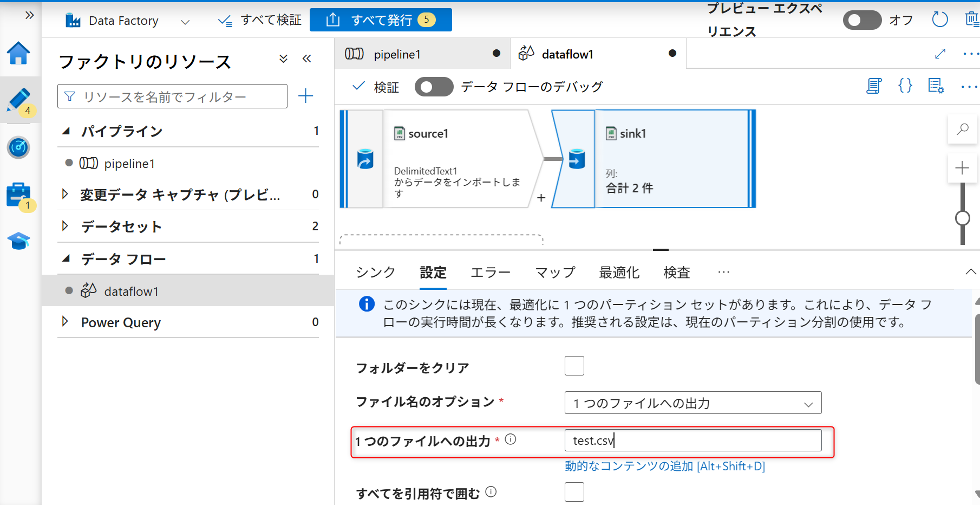Open the ファイル名のオプション dropdown
980x505 pixels.
(x=692, y=403)
